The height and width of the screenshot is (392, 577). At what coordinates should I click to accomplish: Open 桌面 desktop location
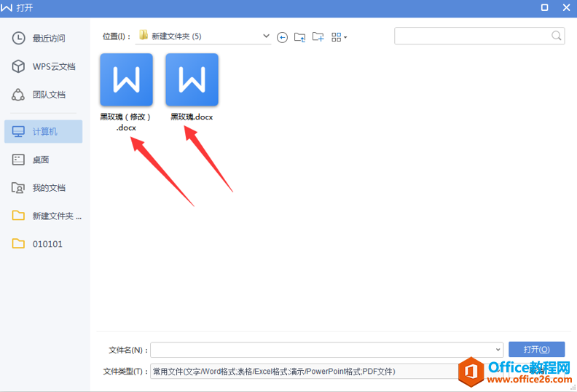44,160
